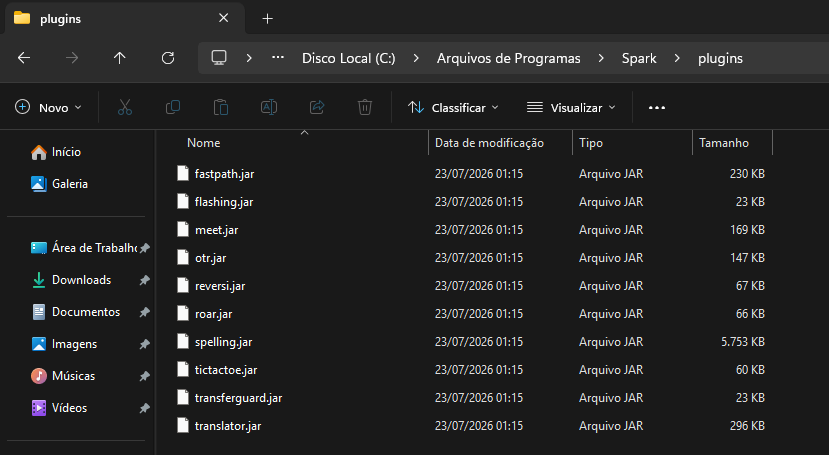Select the fastpath.jar file
The width and height of the screenshot is (829, 455).
click(x=224, y=174)
